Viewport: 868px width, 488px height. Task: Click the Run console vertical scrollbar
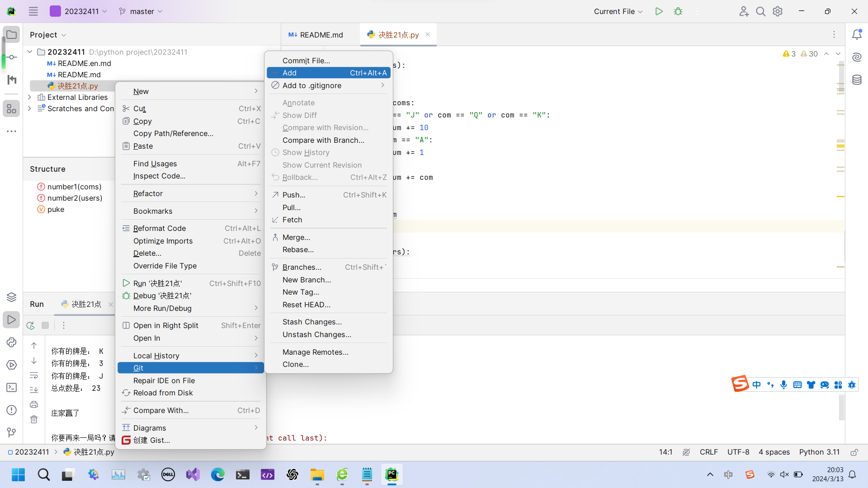842,408
